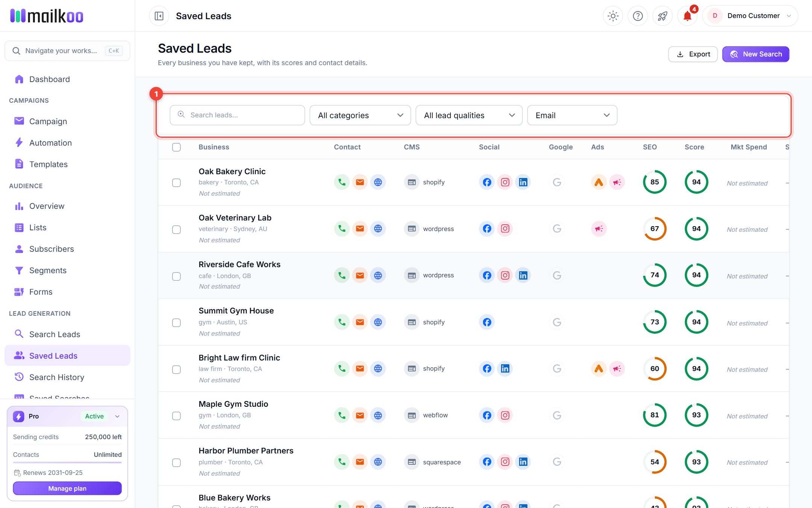Image resolution: width=812 pixels, height=508 pixels.
Task: Check Riverside Cafe Works row checkbox
Action: coord(176,276)
